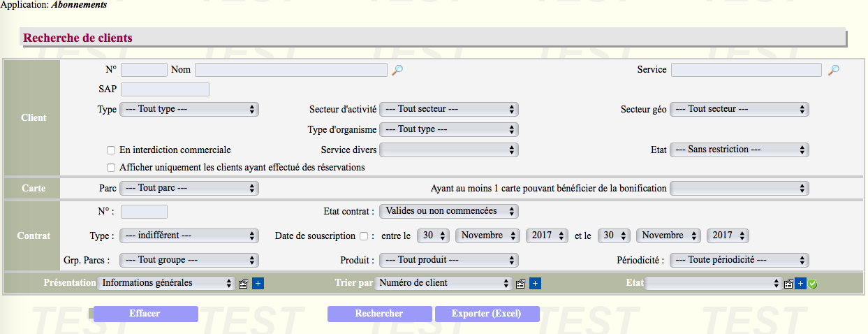Toggle the 'Date de souscription' checkbox
Screen dimensions: 868x334
point(363,236)
